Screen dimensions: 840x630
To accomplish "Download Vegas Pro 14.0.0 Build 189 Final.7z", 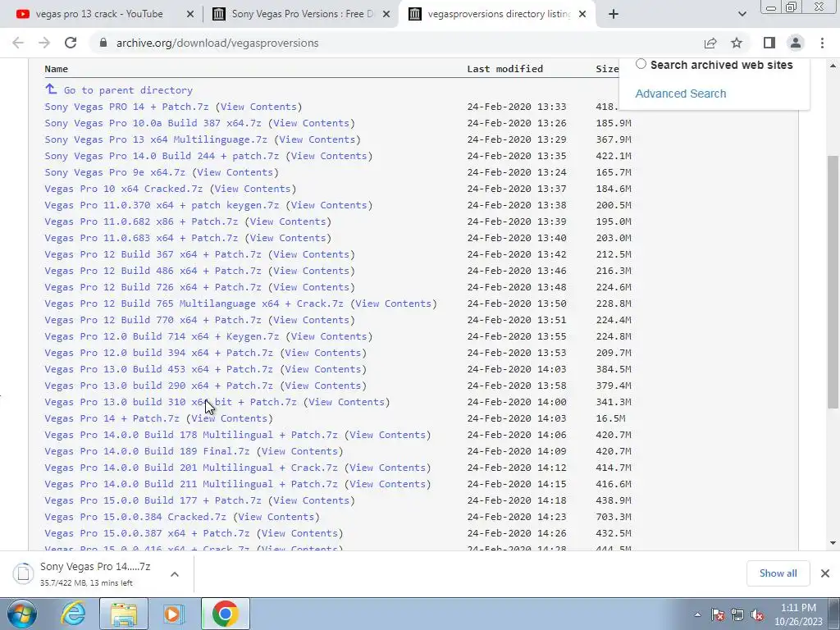I will coord(148,451).
